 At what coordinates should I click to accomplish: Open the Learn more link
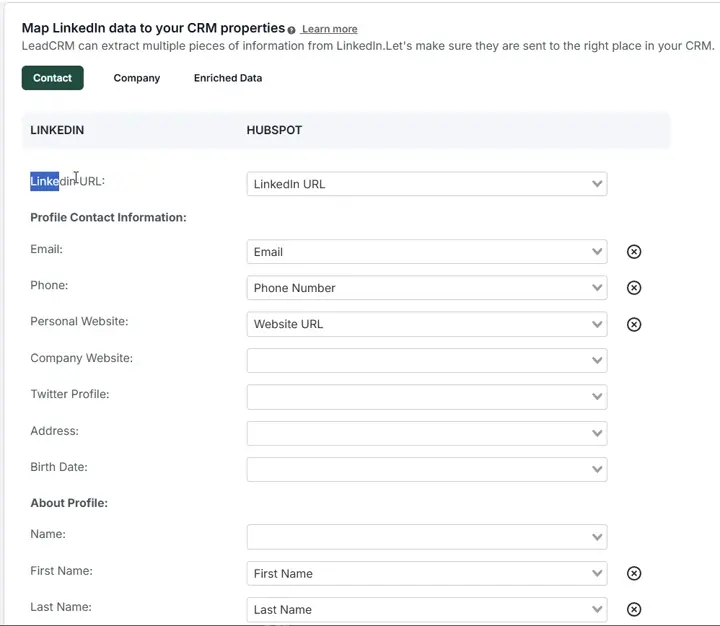[330, 29]
